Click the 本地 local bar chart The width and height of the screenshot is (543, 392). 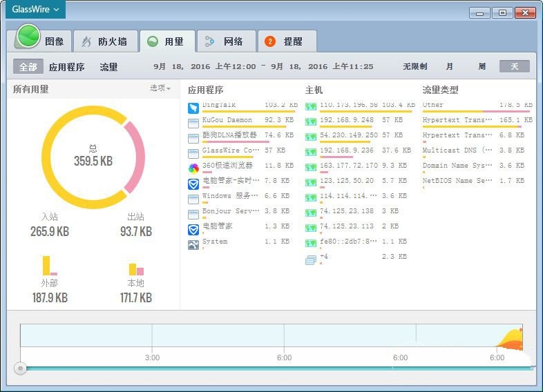coord(135,270)
